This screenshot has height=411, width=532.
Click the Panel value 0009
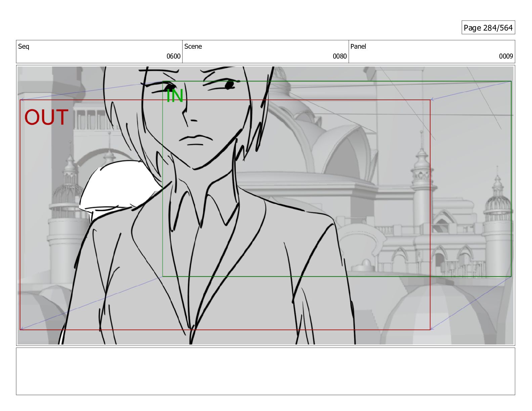click(x=506, y=56)
